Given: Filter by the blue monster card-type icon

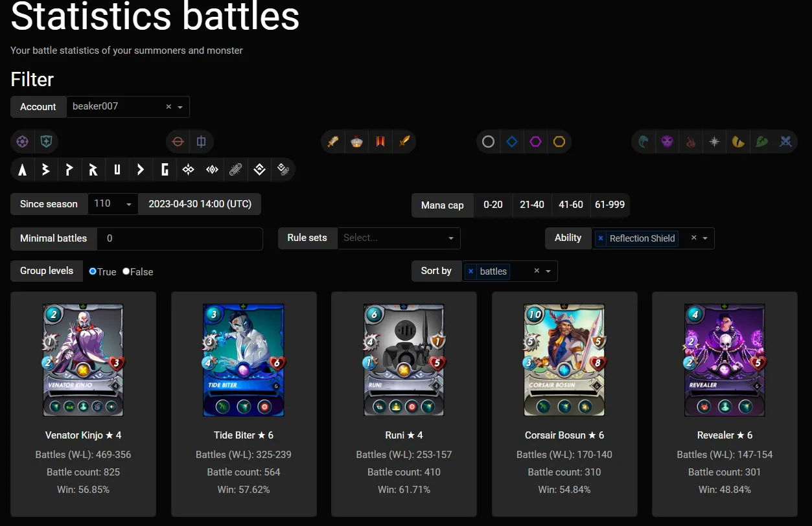Looking at the screenshot, I should [x=202, y=141].
